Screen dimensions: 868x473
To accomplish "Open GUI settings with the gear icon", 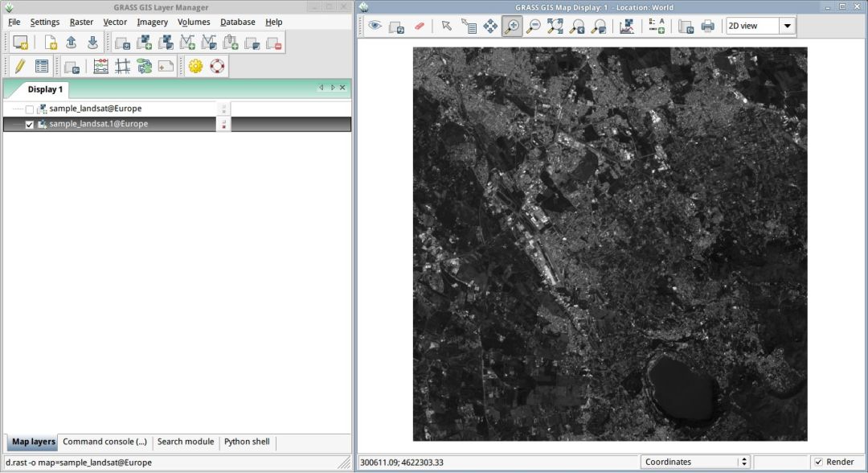I will [195, 66].
